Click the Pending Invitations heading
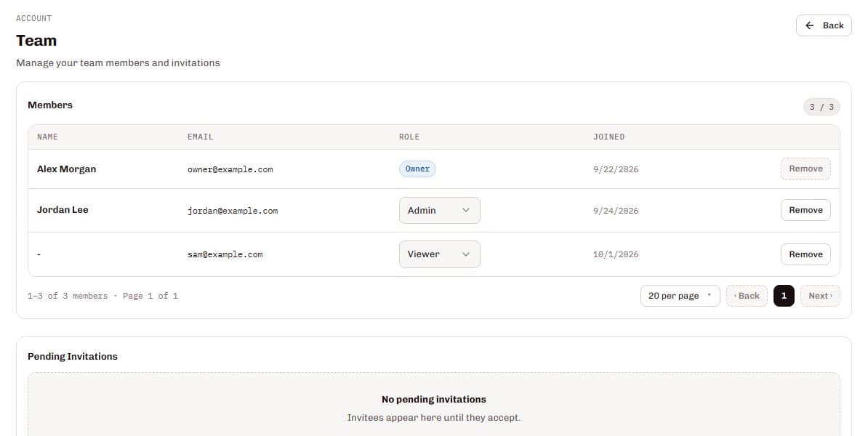The height and width of the screenshot is (436, 868). (73, 356)
